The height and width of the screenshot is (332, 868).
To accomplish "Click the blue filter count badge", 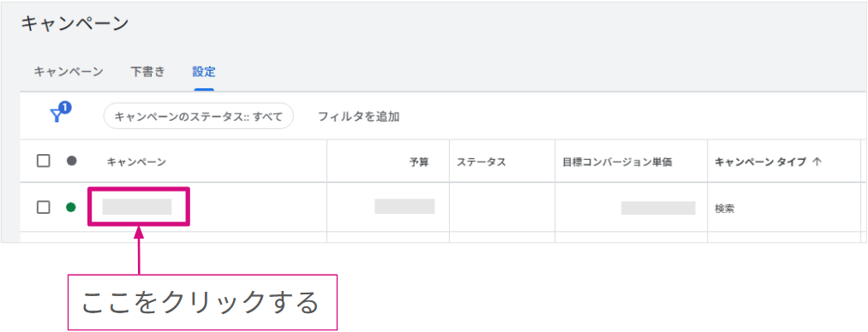I will click(65, 107).
